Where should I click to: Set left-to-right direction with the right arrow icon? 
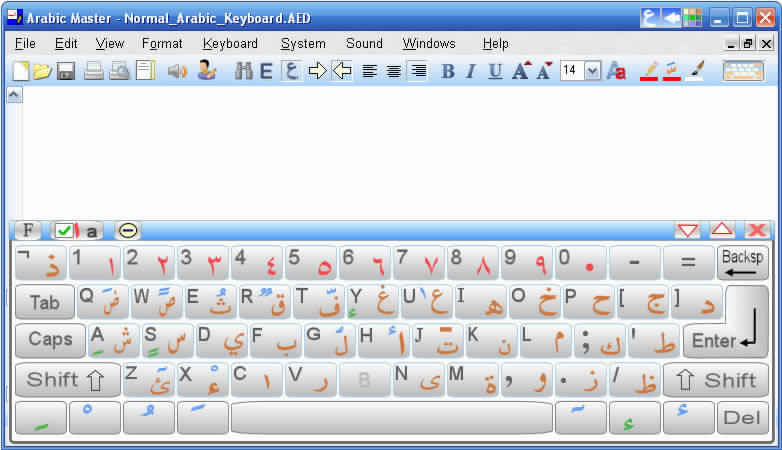coord(317,71)
